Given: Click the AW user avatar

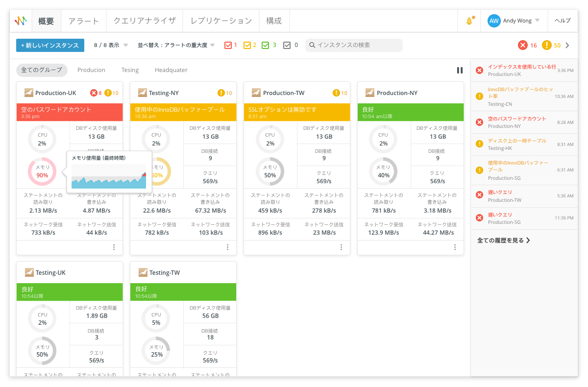Looking at the screenshot, I should click(x=494, y=21).
